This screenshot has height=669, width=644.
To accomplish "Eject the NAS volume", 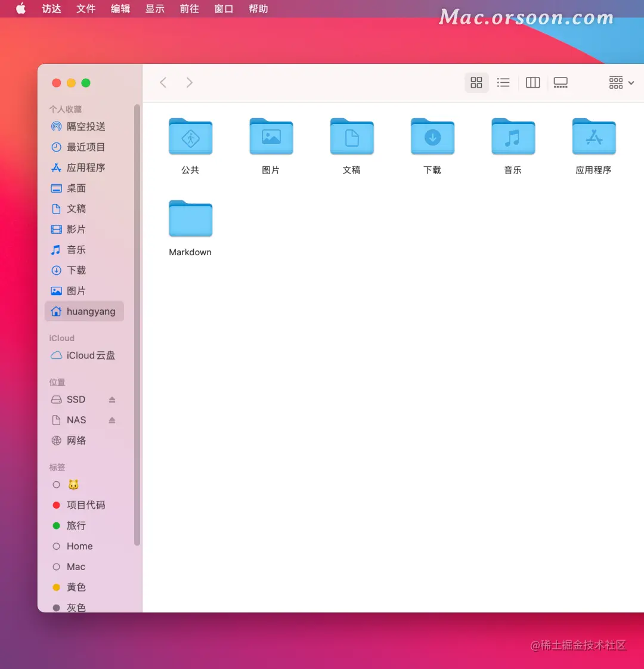I will point(112,420).
